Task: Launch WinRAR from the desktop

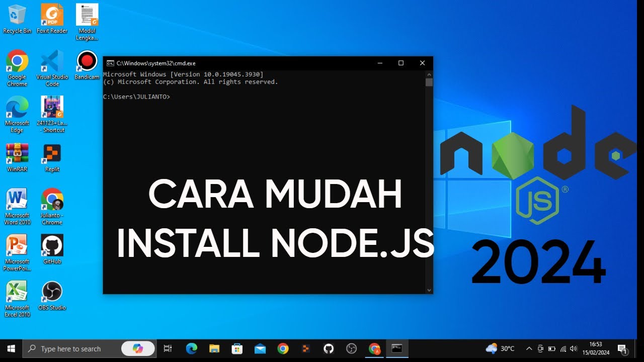Action: [17, 157]
